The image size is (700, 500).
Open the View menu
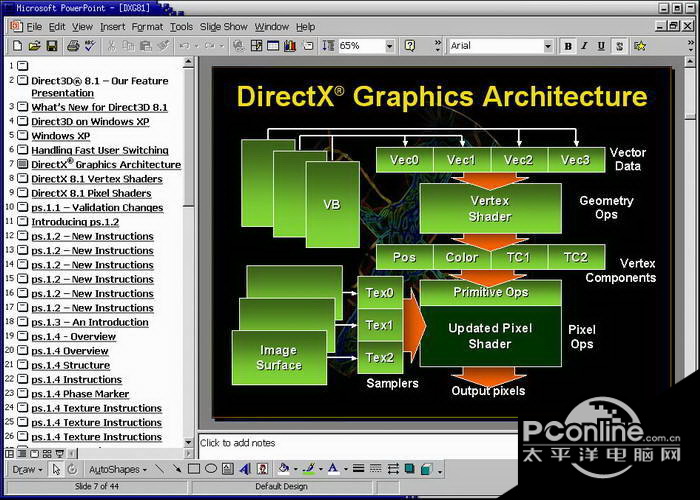[x=83, y=27]
